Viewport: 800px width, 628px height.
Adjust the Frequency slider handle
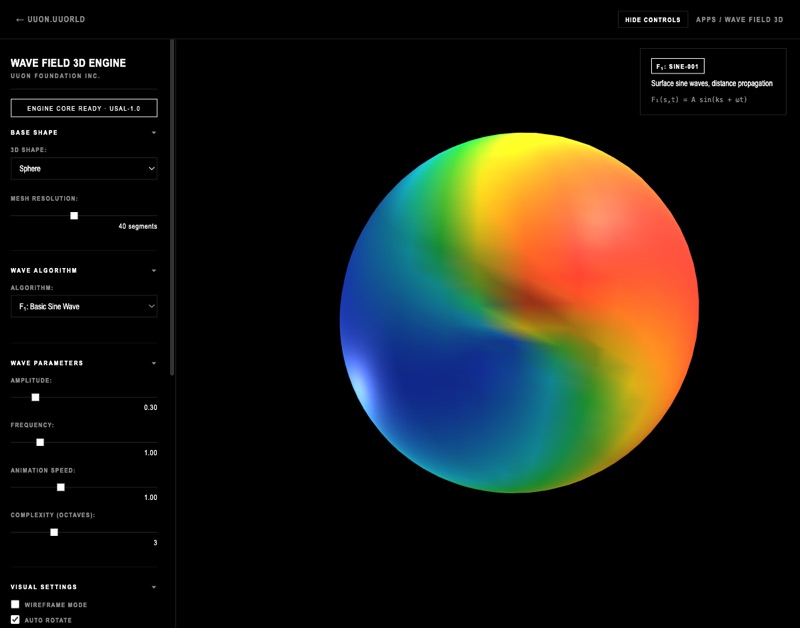click(x=40, y=442)
